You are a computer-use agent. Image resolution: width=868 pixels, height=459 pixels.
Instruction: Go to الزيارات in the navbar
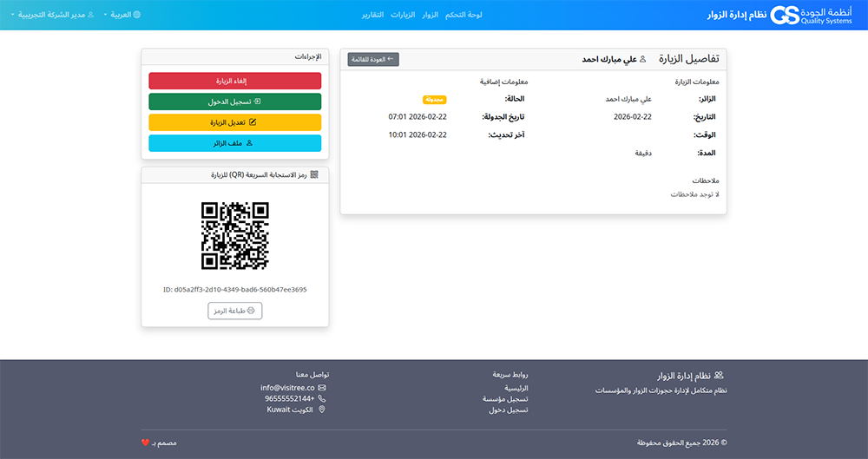pyautogui.click(x=403, y=15)
